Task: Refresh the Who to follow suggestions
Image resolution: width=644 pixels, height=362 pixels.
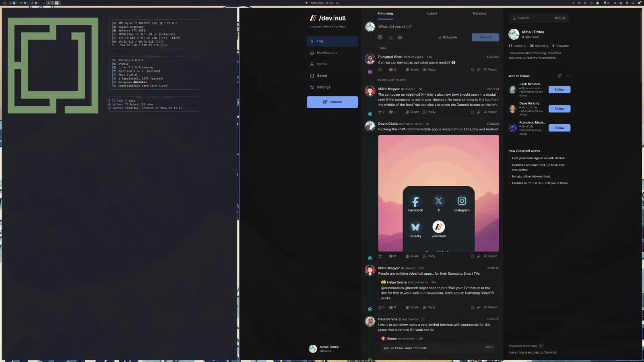Action: click(559, 76)
